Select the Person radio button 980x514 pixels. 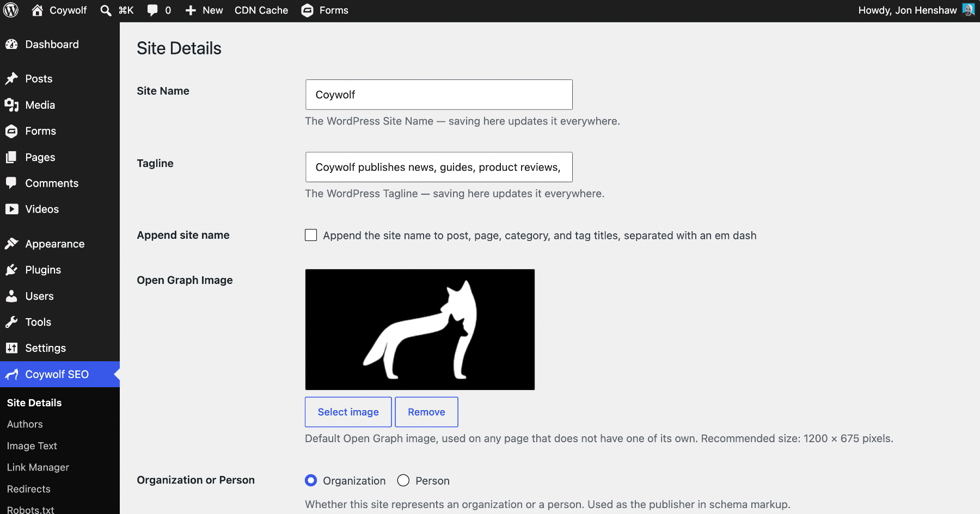403,480
